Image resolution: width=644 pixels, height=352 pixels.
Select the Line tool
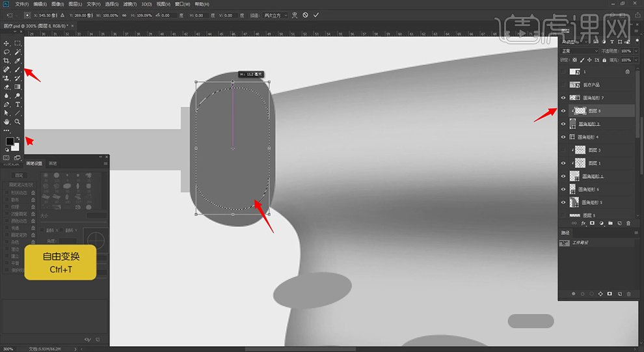tap(18, 113)
